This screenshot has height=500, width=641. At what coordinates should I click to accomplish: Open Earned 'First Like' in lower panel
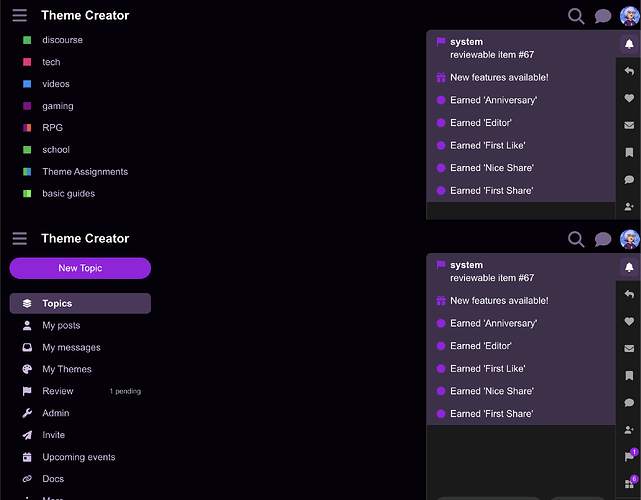pyautogui.click(x=521, y=369)
